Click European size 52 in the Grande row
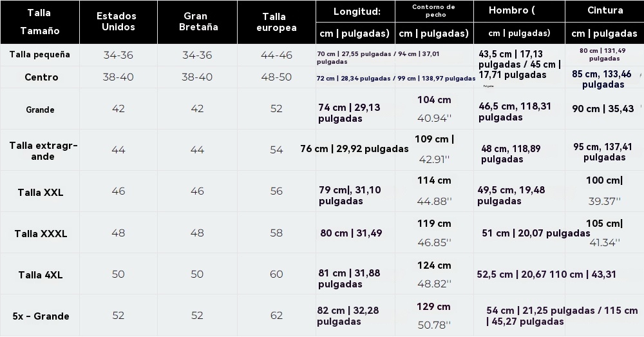The width and height of the screenshot is (644, 337). 276,109
